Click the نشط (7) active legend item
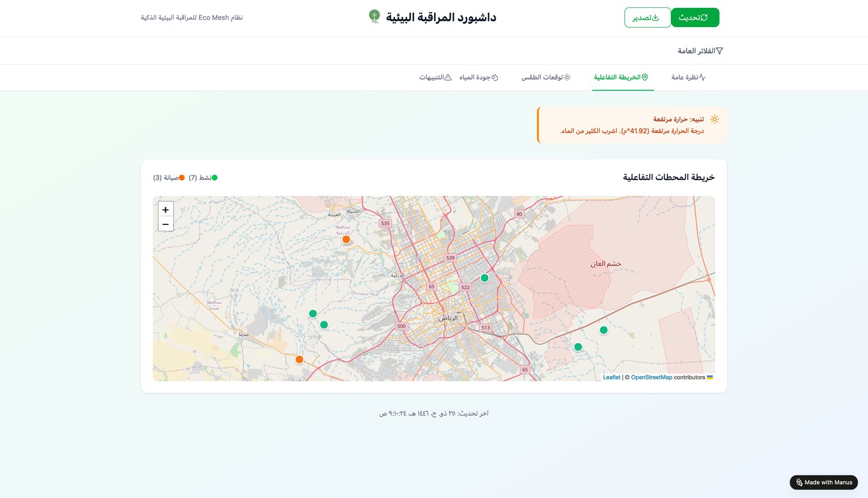868x498 pixels. 203,178
